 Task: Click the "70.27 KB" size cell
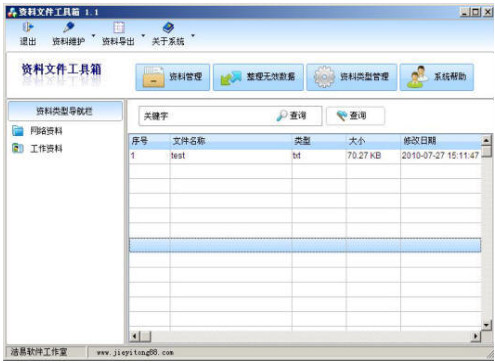pos(373,156)
